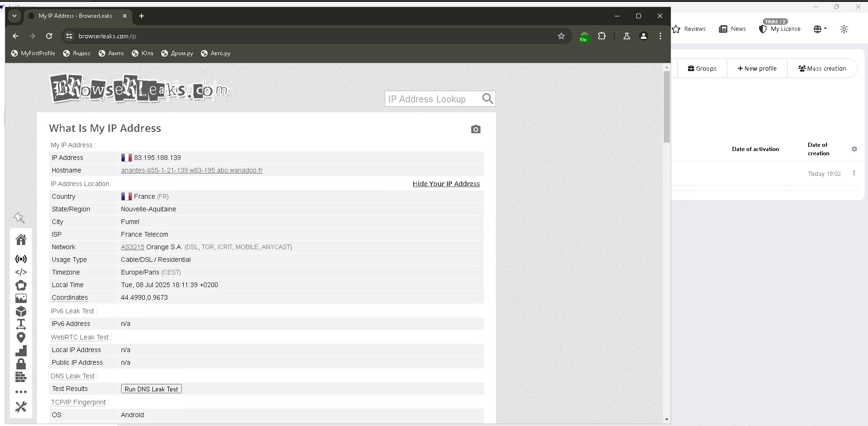
Task: Click the camera screenshot icon
Action: coord(475,130)
